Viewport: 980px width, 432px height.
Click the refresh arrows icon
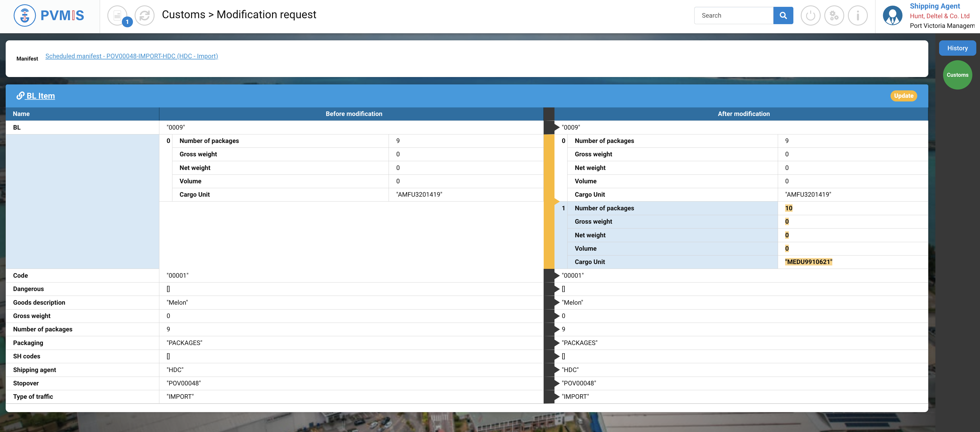coord(145,16)
